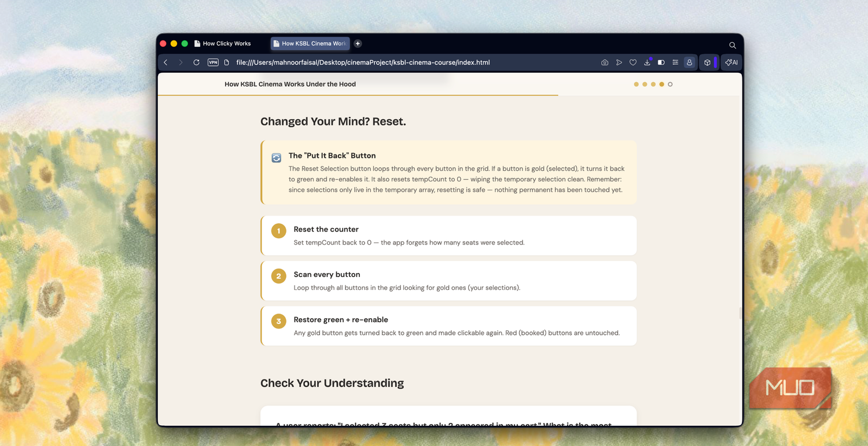
Task: Click the red close window button
Action: [x=163, y=43]
